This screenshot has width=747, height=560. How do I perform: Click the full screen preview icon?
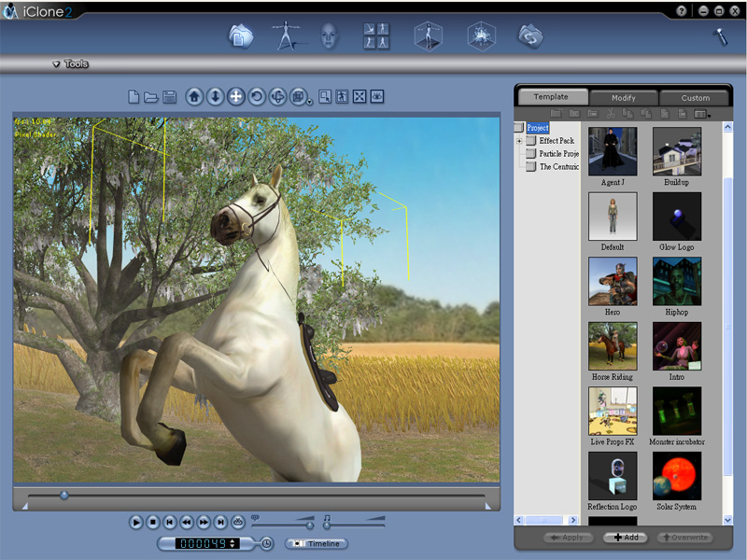click(x=359, y=96)
